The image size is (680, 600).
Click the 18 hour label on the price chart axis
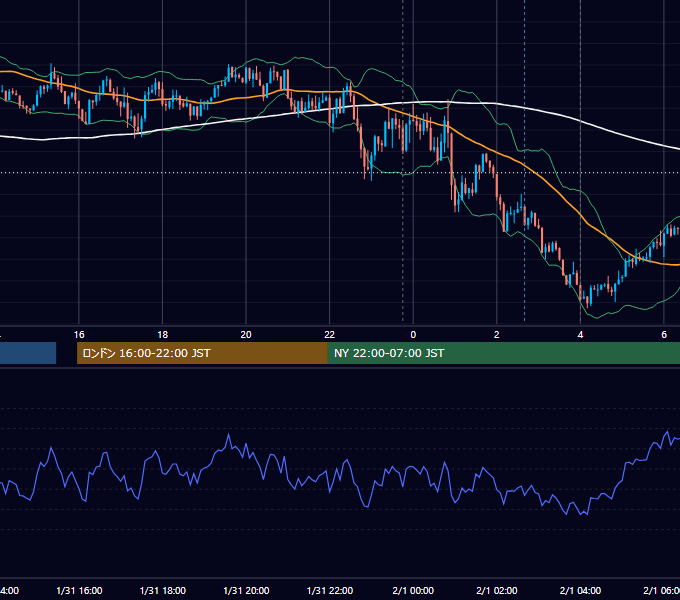(x=162, y=335)
